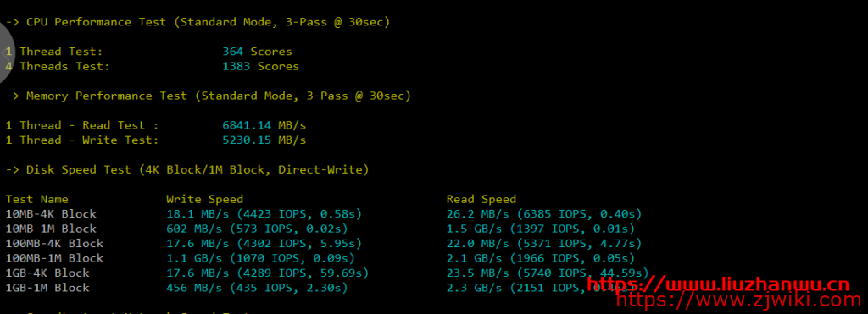Click the CPU Performance Test heading

pyautogui.click(x=198, y=22)
